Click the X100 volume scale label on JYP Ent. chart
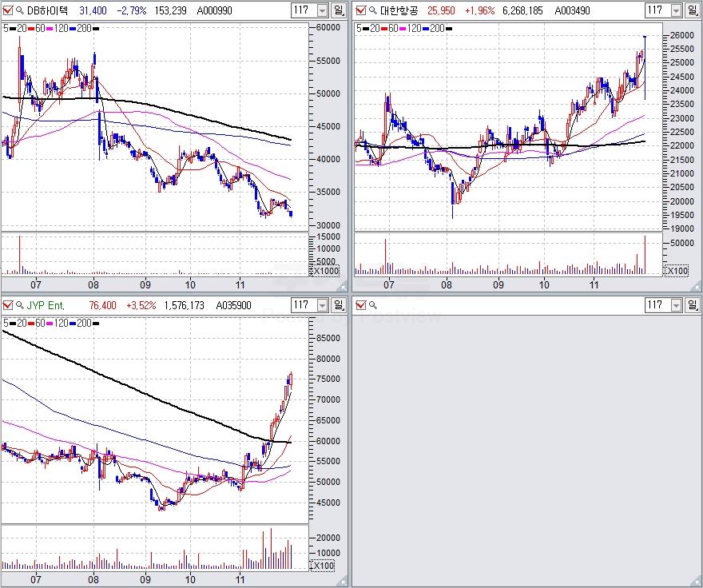The image size is (703, 588). [x=322, y=566]
